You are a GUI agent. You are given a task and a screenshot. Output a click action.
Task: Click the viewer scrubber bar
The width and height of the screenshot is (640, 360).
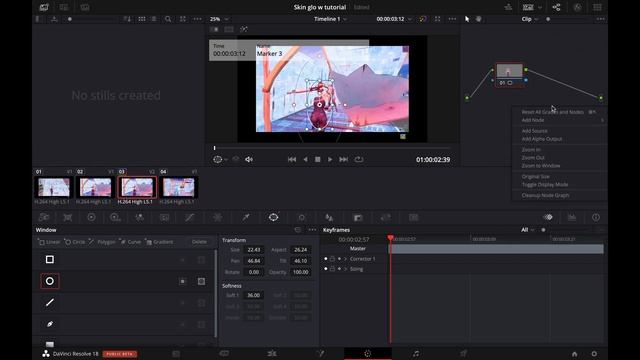coord(332,148)
